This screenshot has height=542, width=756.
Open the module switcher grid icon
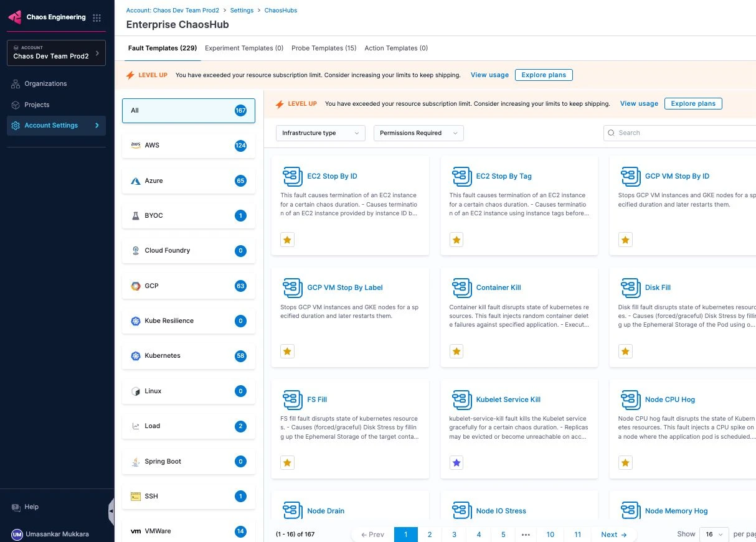pyautogui.click(x=97, y=17)
